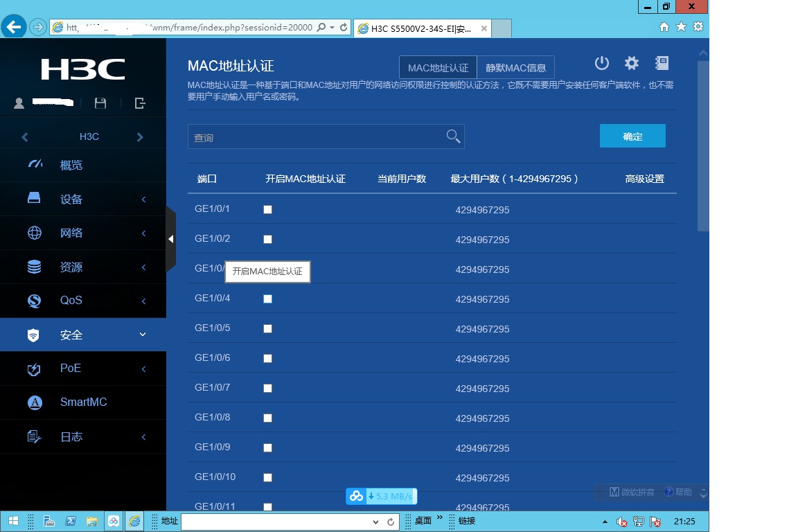Expand the 设备 menu chevron
This screenshot has height=532, width=798.
coord(143,199)
